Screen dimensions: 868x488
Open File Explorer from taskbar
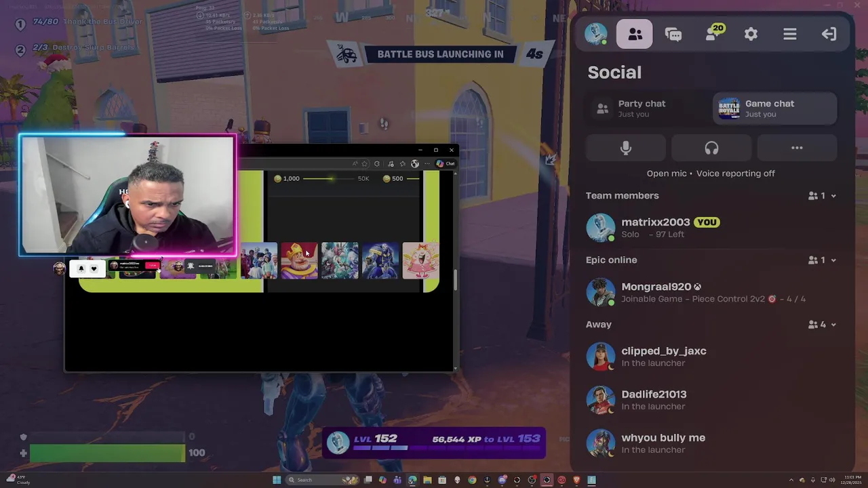point(427,480)
